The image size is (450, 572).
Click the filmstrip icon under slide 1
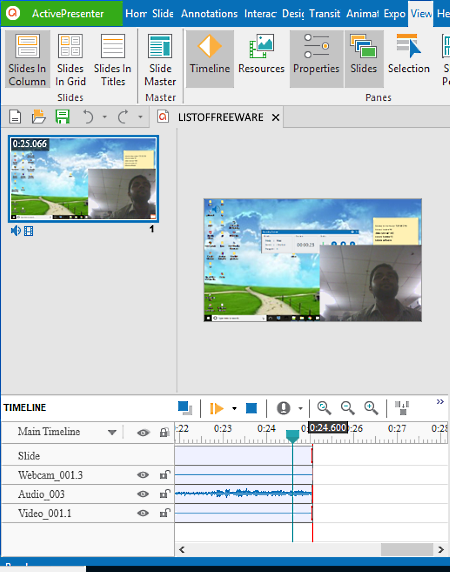pos(28,231)
